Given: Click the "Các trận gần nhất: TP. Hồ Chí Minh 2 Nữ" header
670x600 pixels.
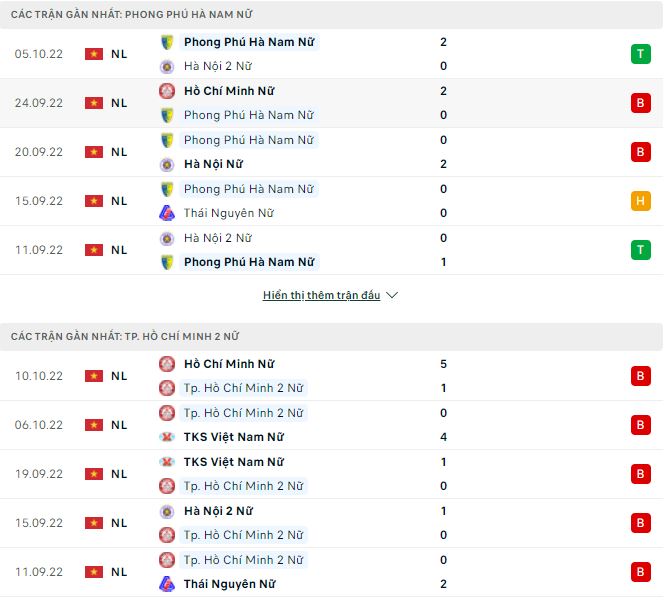Looking at the screenshot, I should 125,337.
